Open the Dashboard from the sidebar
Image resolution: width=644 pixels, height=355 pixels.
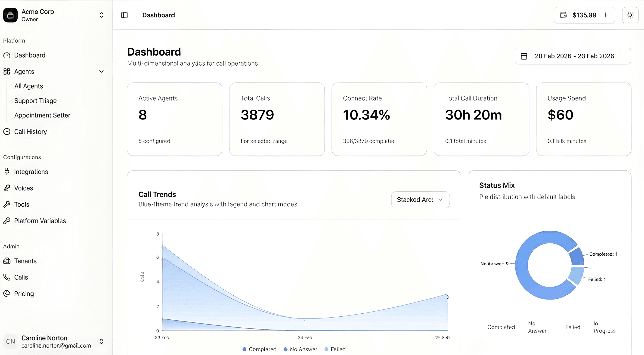coord(30,55)
